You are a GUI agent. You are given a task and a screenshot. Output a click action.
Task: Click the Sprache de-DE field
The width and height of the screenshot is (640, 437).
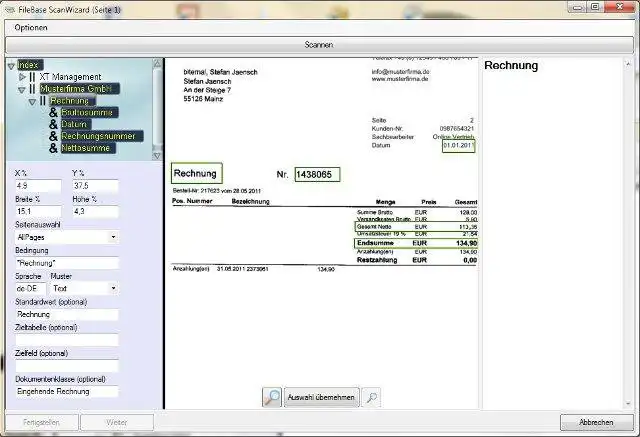(x=30, y=288)
